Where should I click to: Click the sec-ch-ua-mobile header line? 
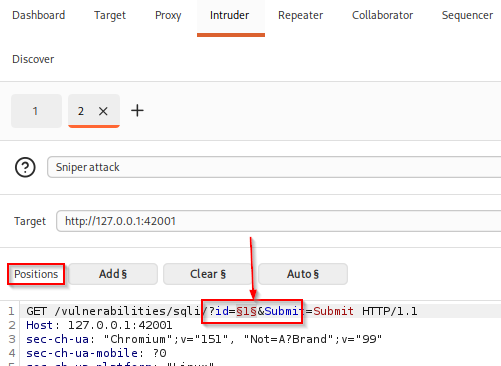pos(96,353)
